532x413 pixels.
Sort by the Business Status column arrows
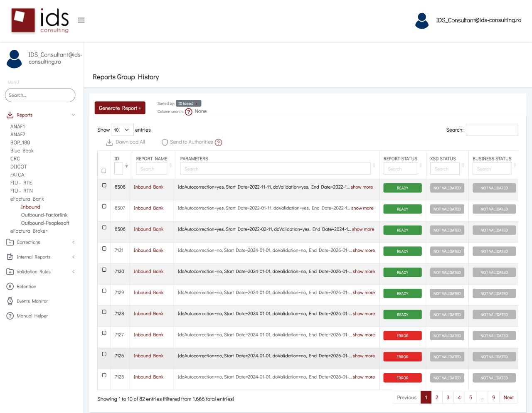(515, 165)
